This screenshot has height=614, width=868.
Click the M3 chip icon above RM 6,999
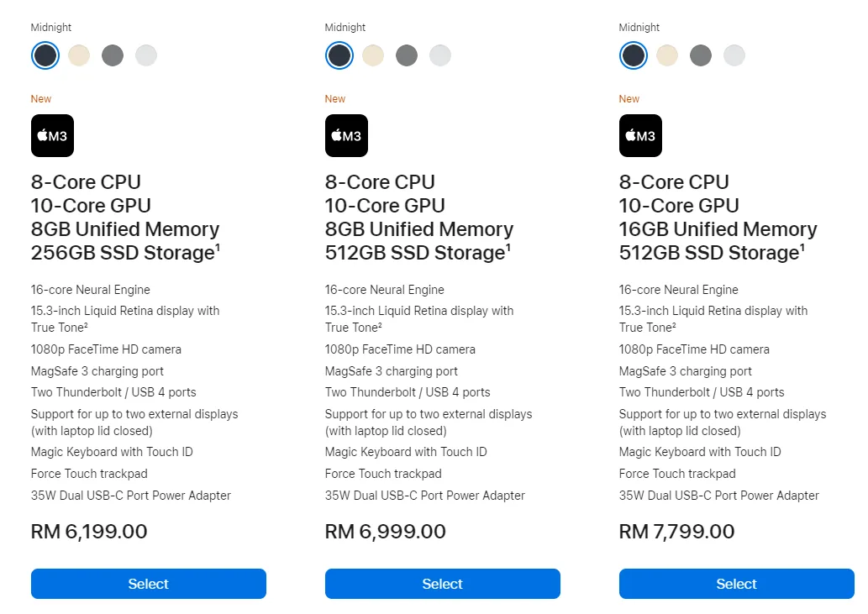tap(346, 135)
